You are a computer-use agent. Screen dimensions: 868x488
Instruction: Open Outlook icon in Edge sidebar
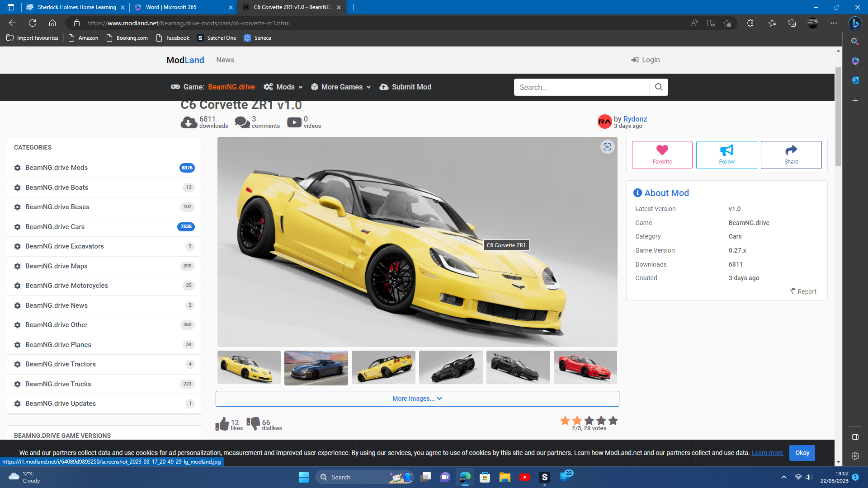855,80
